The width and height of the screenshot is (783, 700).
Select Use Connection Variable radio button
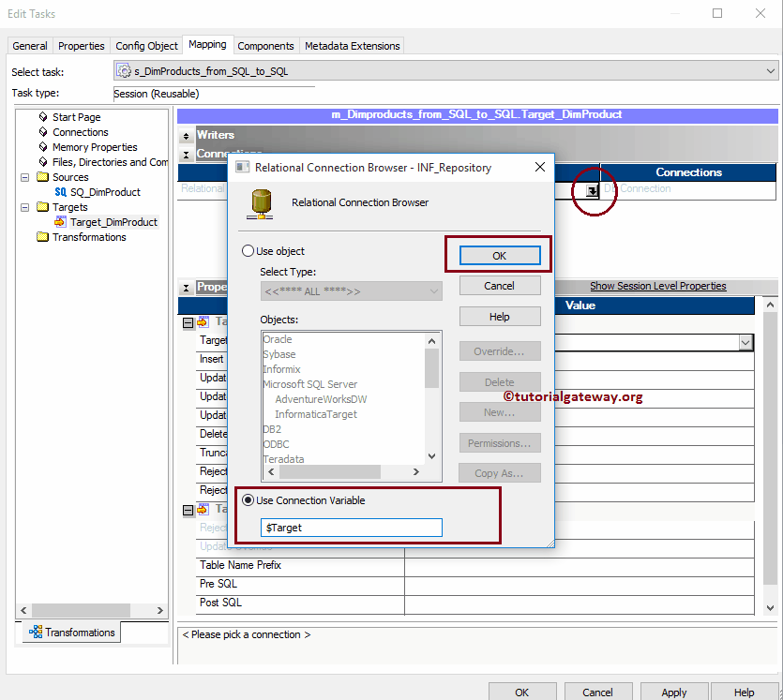(248, 500)
